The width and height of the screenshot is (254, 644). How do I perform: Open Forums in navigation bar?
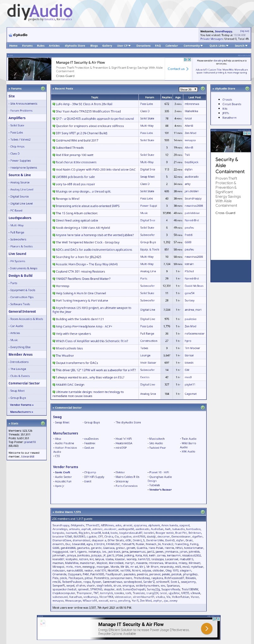coord(27,46)
